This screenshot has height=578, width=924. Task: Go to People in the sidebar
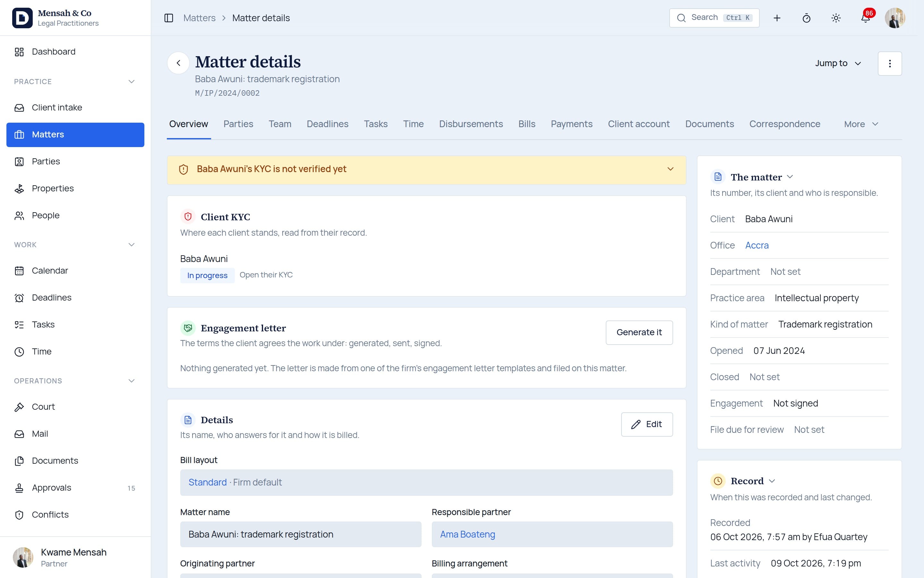coord(75,215)
